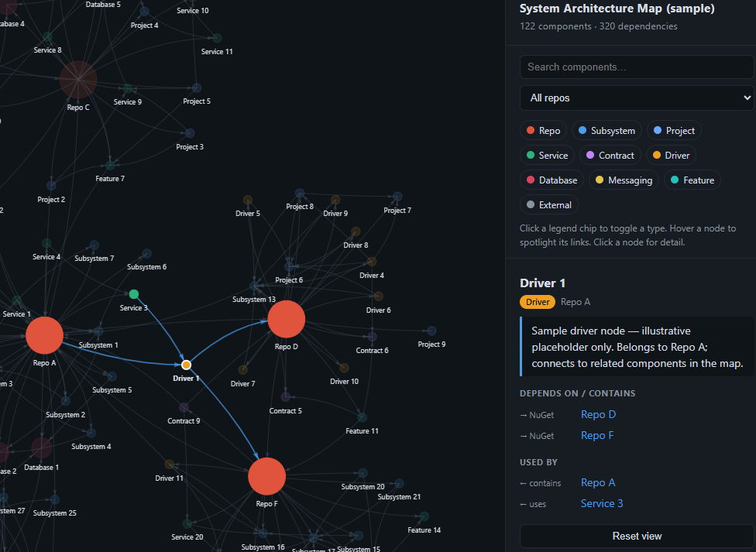Select the Feature 14 node
This screenshot has height=552, width=756.
pyautogui.click(x=424, y=516)
